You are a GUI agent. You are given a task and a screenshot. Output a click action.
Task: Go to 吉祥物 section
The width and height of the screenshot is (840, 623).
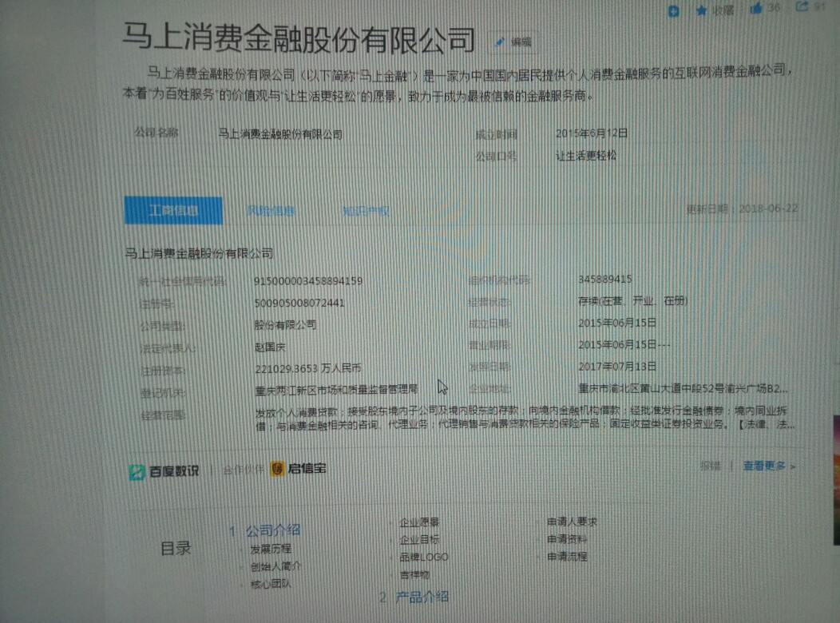coord(414,575)
